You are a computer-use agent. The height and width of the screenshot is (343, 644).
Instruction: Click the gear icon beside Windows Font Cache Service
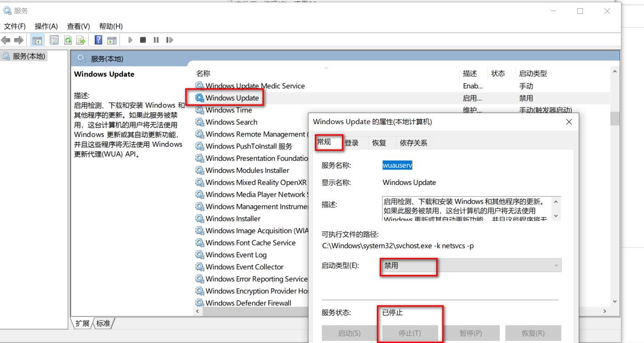click(x=199, y=243)
